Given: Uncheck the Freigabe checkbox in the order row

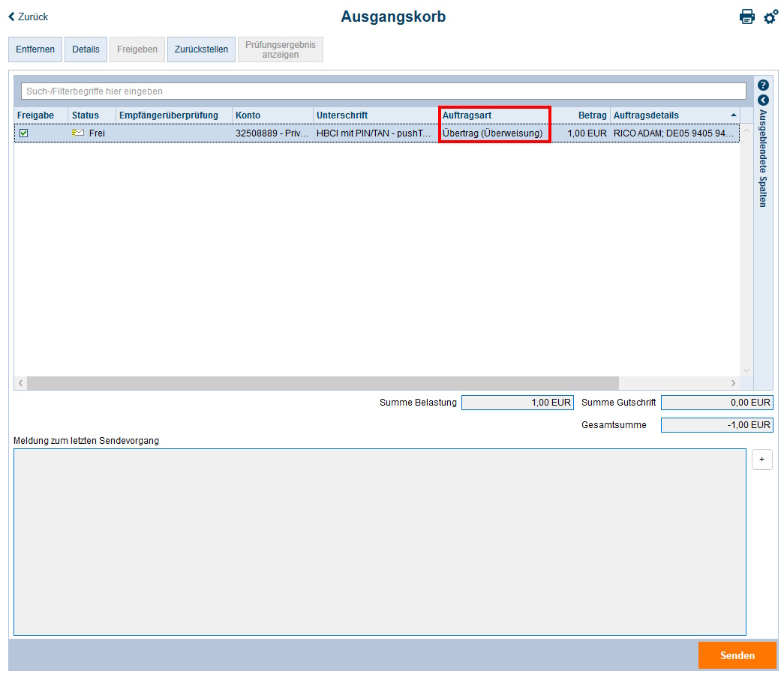Looking at the screenshot, I should tap(25, 132).
